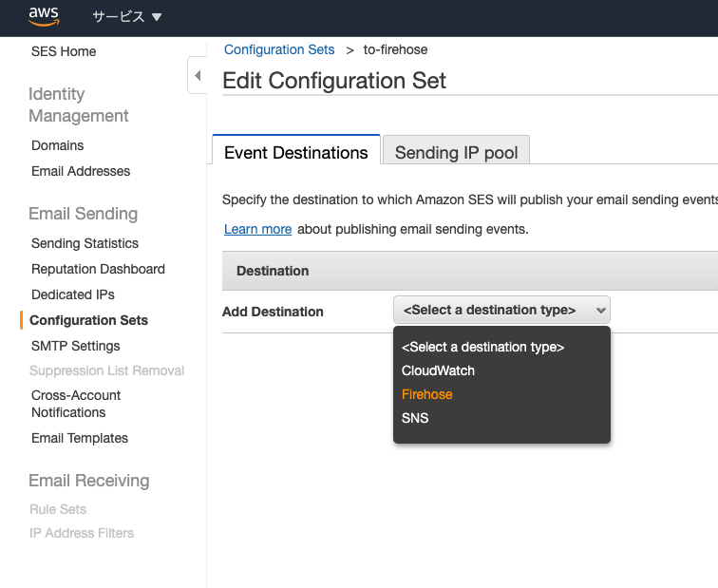Screen dimensions: 718x588
Task: Choose SNS from destination list
Action: click(415, 418)
